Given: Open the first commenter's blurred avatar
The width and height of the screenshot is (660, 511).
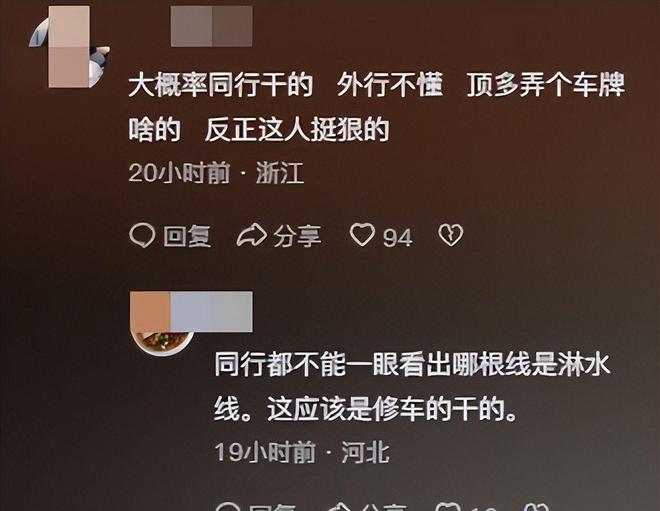Looking at the screenshot, I should (69, 46).
